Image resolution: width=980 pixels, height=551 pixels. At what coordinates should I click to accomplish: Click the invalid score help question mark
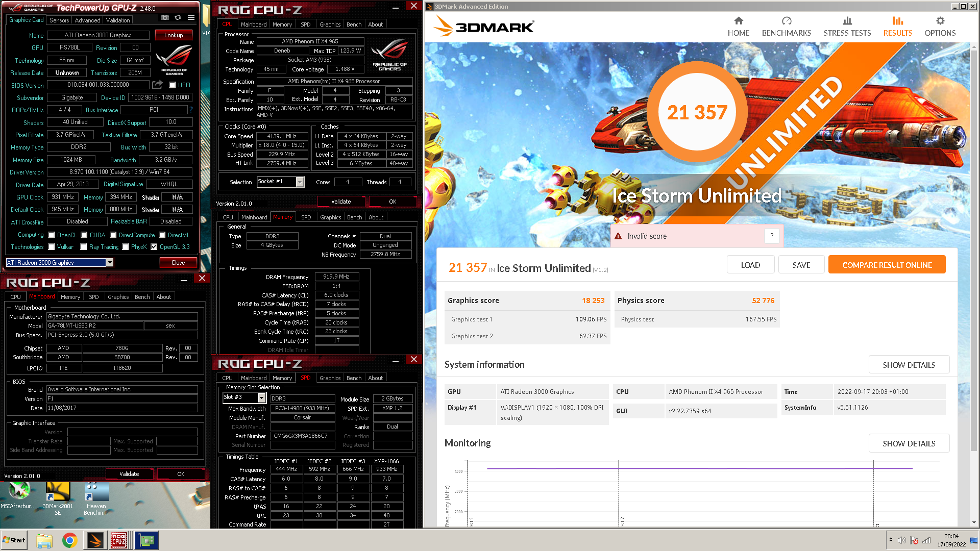(772, 236)
